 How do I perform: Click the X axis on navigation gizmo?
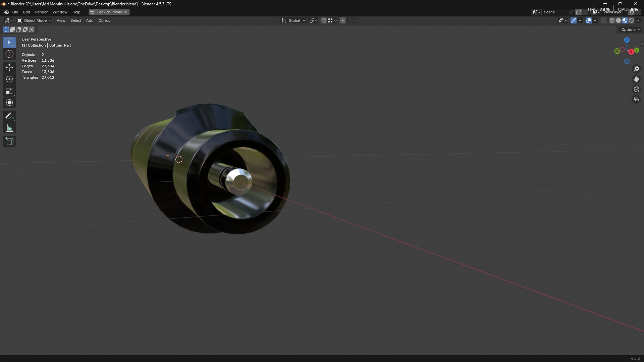[631, 52]
